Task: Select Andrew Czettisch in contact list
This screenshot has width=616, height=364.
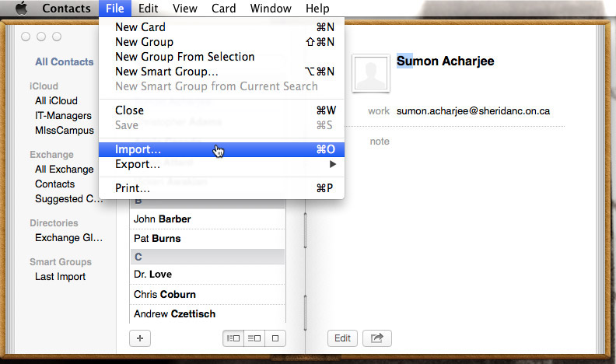Action: click(x=208, y=314)
